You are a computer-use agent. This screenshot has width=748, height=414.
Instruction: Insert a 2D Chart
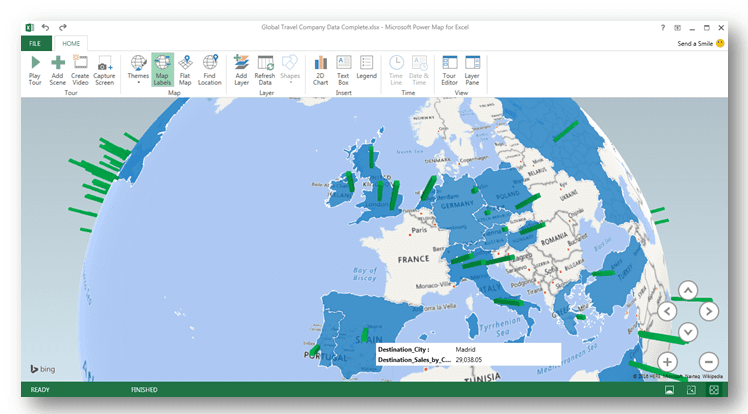coord(321,71)
